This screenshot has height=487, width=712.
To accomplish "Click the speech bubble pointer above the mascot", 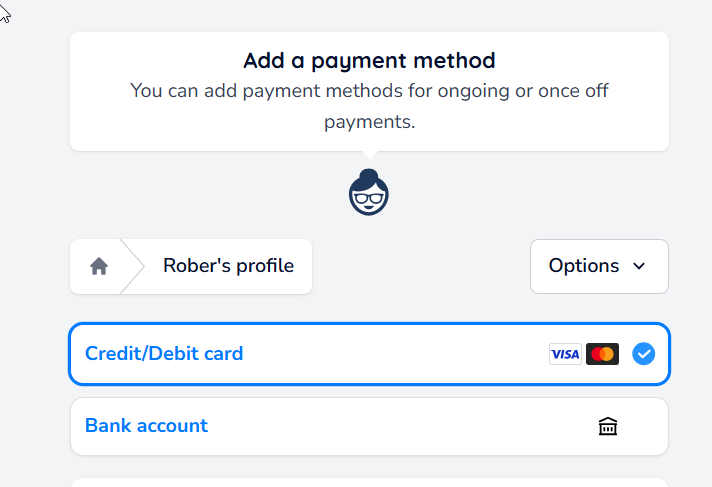I will point(369,155).
